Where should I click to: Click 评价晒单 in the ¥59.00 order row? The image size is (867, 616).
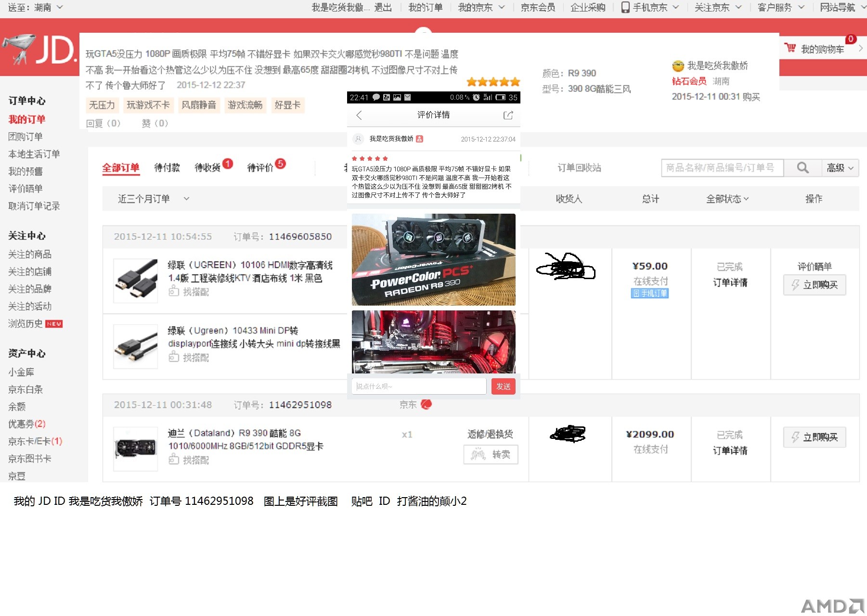[x=814, y=267]
